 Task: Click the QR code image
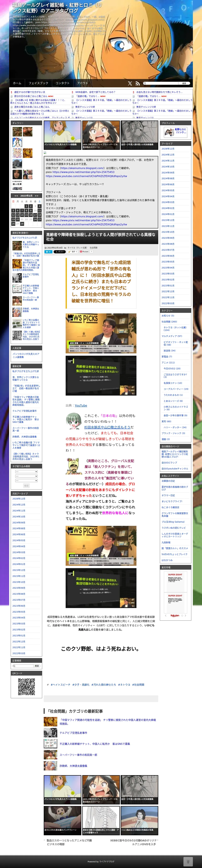point(27,687)
